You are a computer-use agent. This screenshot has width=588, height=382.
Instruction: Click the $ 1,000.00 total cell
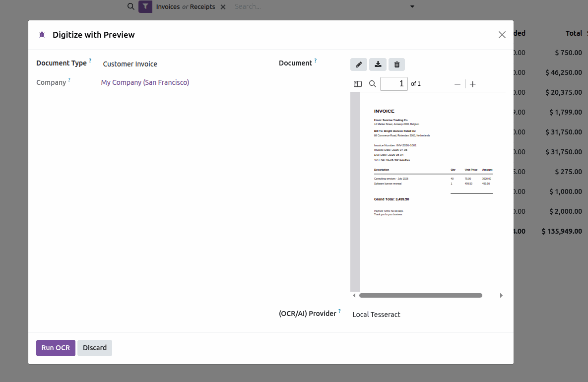tap(566, 191)
